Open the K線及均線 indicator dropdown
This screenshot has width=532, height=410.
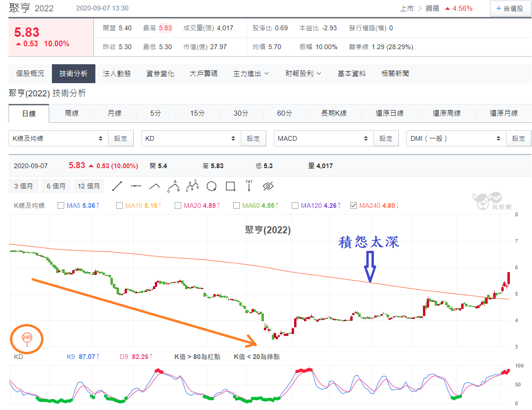(59, 138)
